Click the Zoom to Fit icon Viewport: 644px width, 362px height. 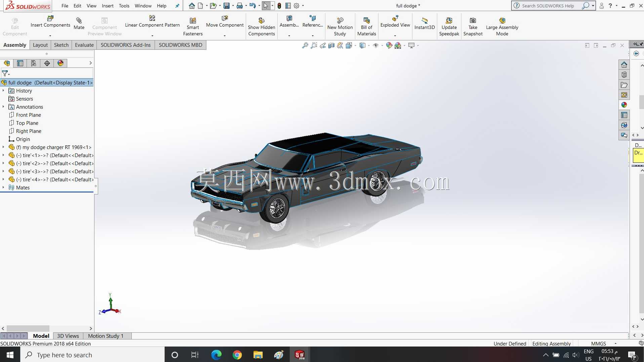click(305, 45)
